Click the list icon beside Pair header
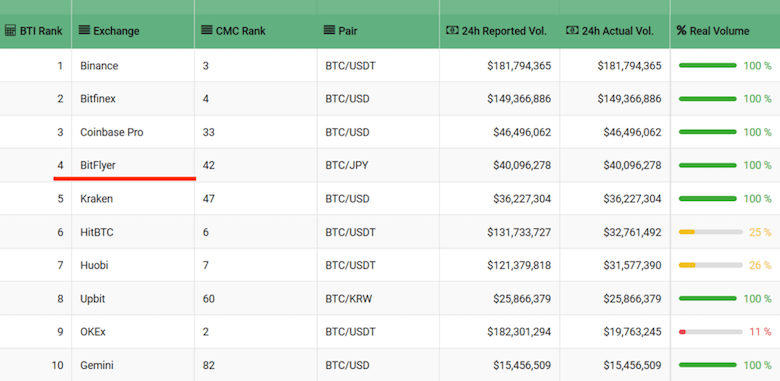The height and width of the screenshot is (381, 780). pyautogui.click(x=329, y=30)
